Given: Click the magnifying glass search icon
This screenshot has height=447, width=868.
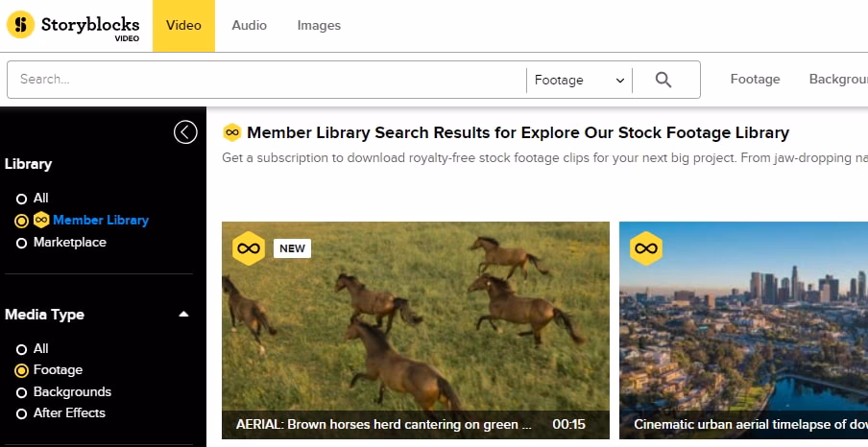Looking at the screenshot, I should 663,81.
